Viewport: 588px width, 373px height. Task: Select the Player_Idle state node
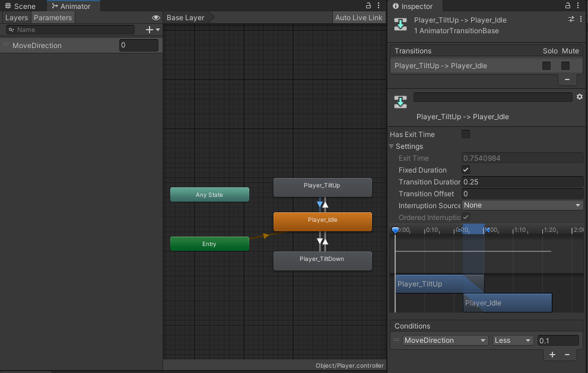point(323,222)
